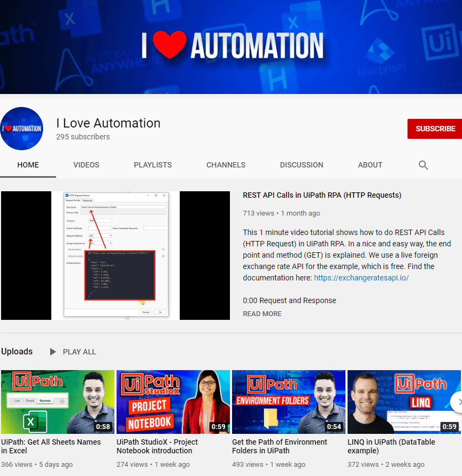Click the I Love Automation channel banner
The height and width of the screenshot is (476, 462).
click(231, 47)
